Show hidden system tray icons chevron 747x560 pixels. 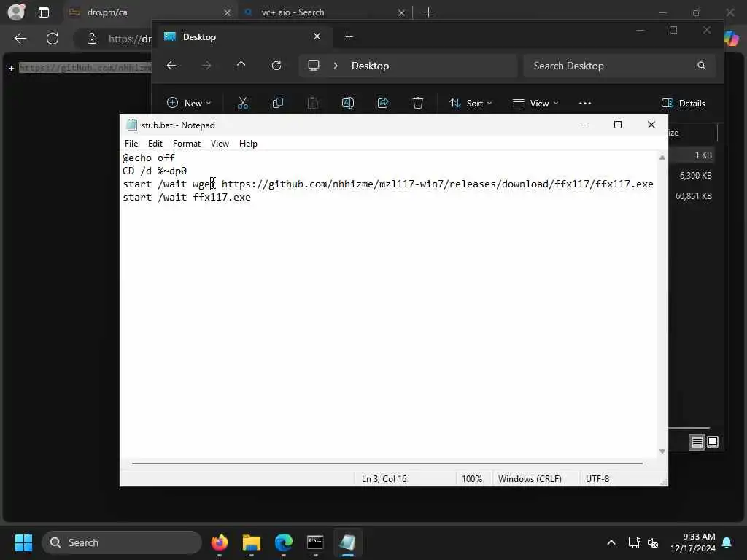(x=611, y=542)
